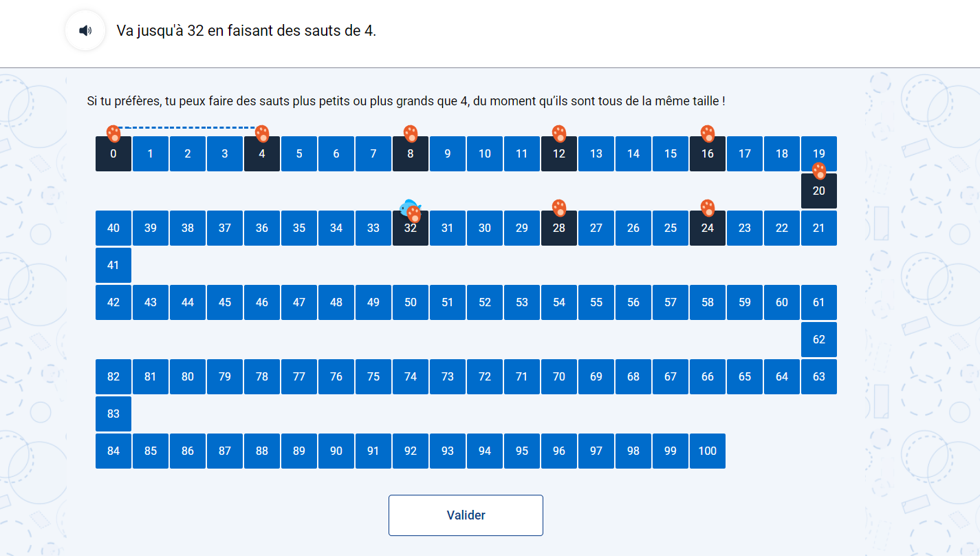Select number tile 83
The height and width of the screenshot is (556, 980).
113,414
